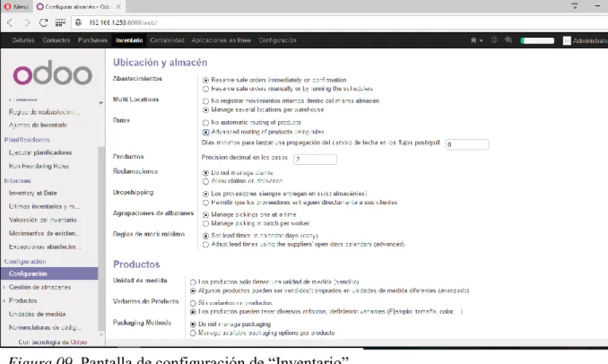The image size is (608, 364).
Task: Open Unidades de medida in sidebar
Action: [x=38, y=314]
